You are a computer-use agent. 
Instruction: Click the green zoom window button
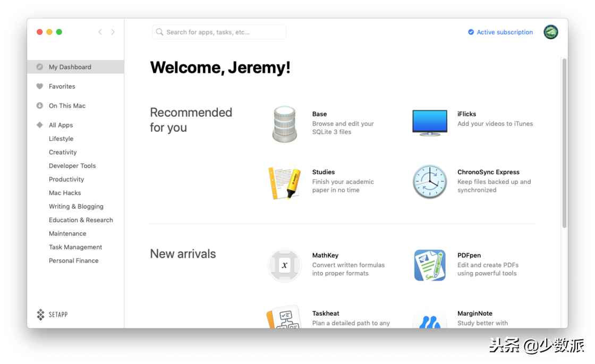click(59, 32)
